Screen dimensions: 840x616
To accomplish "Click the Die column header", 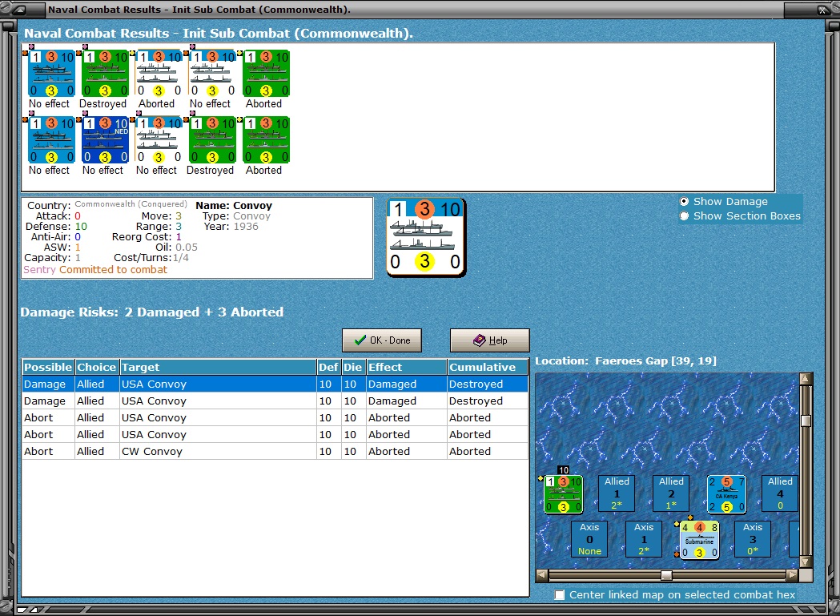I will point(353,367).
